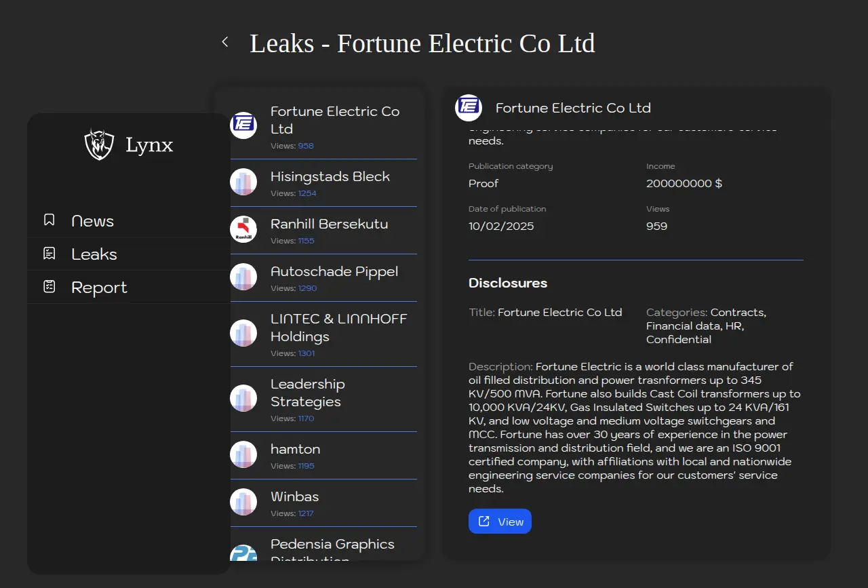Open Leadership Strategies leak entry

point(308,393)
